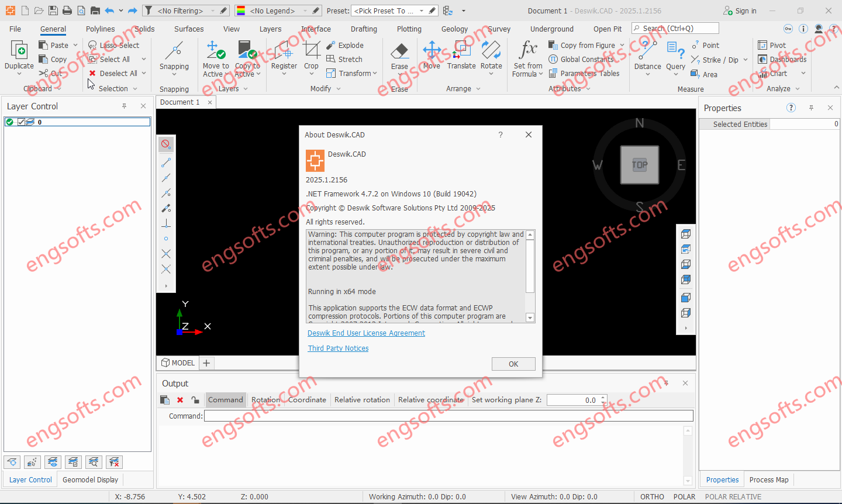Select the Crop tool
The height and width of the screenshot is (504, 842).
[311, 53]
